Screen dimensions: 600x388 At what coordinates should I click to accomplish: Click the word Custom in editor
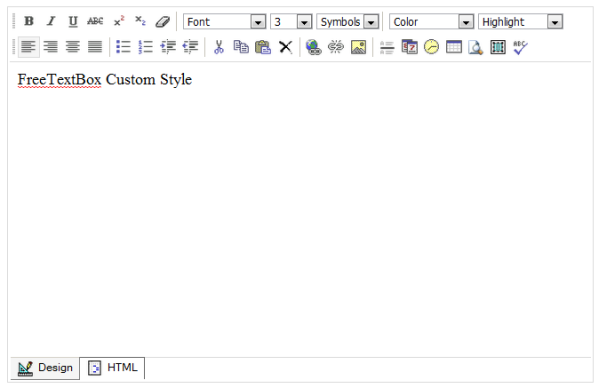tap(130, 80)
